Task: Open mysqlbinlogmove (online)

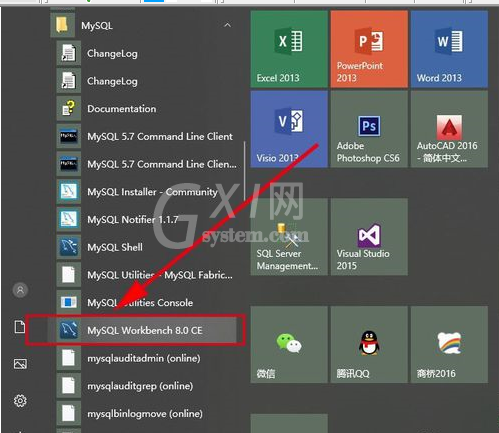Action: coord(145,414)
